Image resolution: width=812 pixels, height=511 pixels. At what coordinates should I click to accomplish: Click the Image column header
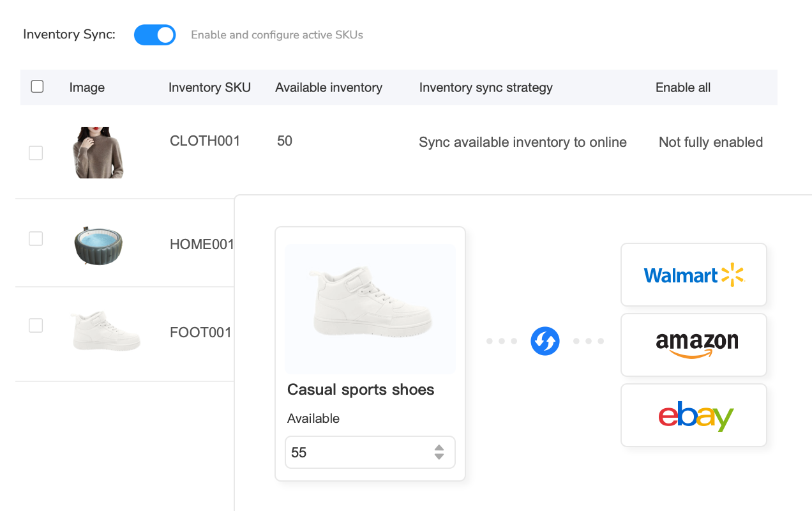click(87, 88)
